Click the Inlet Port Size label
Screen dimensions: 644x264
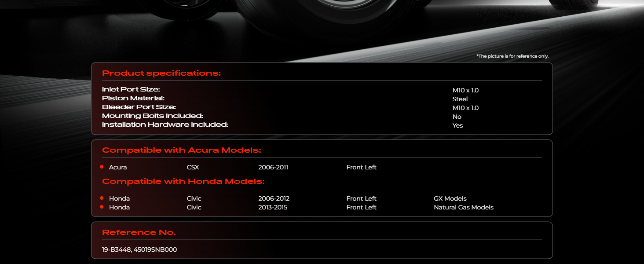131,90
